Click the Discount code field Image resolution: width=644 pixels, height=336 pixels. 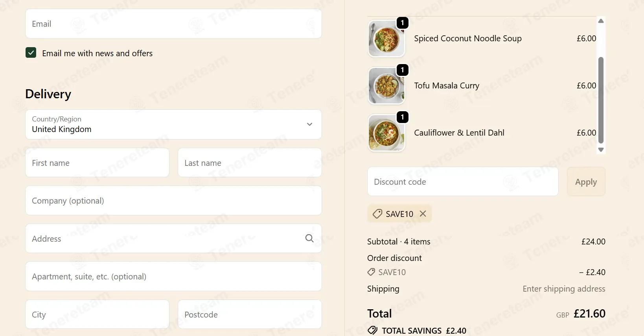point(462,182)
